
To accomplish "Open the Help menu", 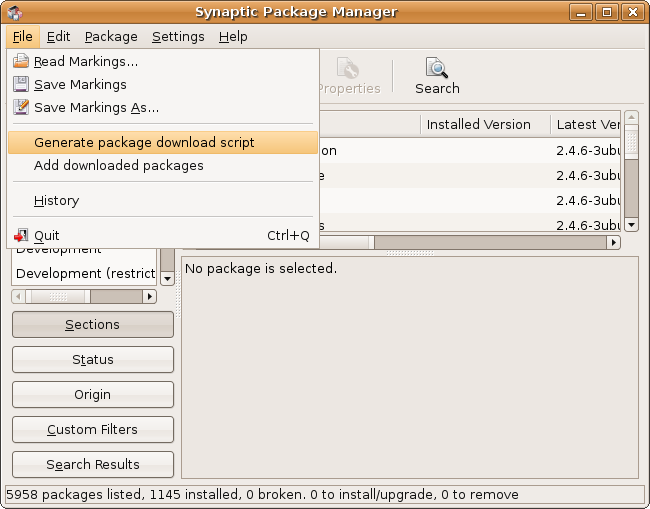I will coord(233,37).
